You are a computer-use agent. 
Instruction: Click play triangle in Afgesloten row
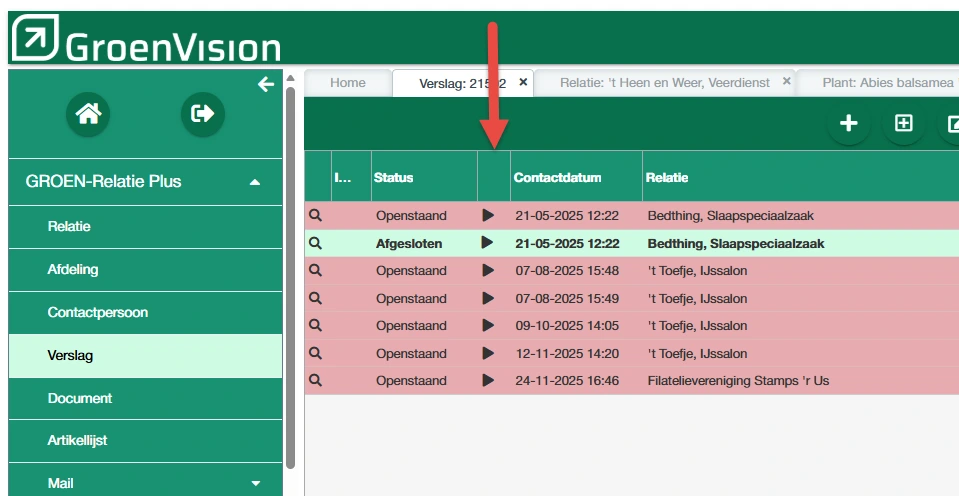click(487, 243)
